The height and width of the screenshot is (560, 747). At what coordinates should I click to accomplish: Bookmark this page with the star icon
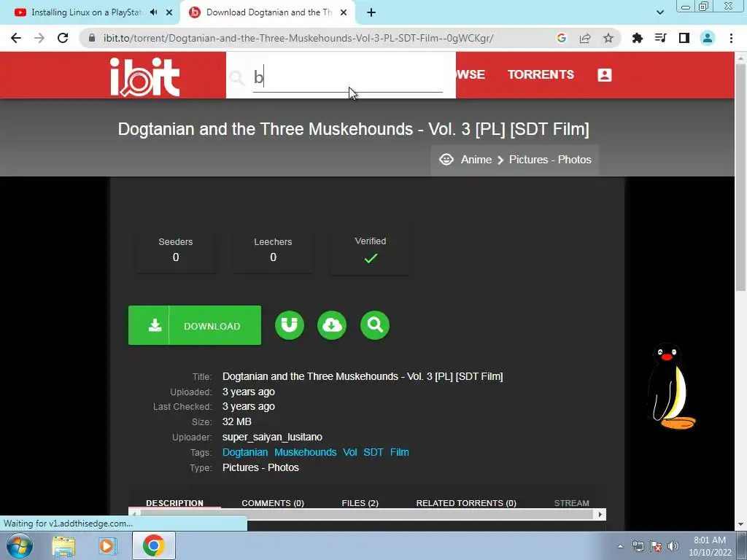coord(608,38)
